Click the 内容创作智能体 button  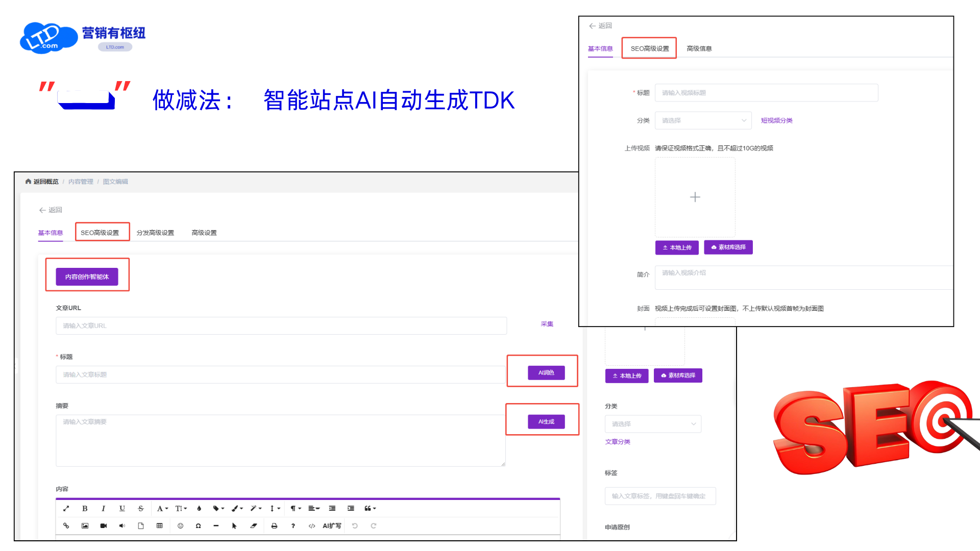87,277
